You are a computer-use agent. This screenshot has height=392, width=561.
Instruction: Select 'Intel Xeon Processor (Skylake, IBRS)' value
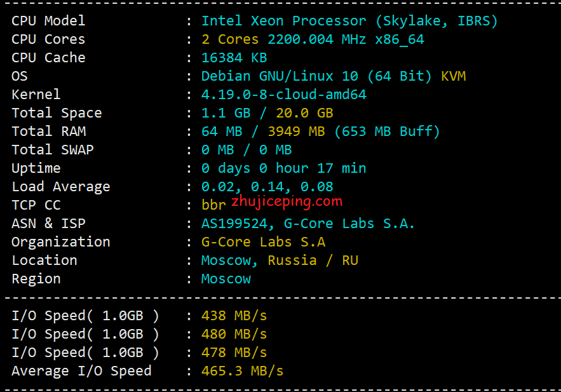(349, 21)
